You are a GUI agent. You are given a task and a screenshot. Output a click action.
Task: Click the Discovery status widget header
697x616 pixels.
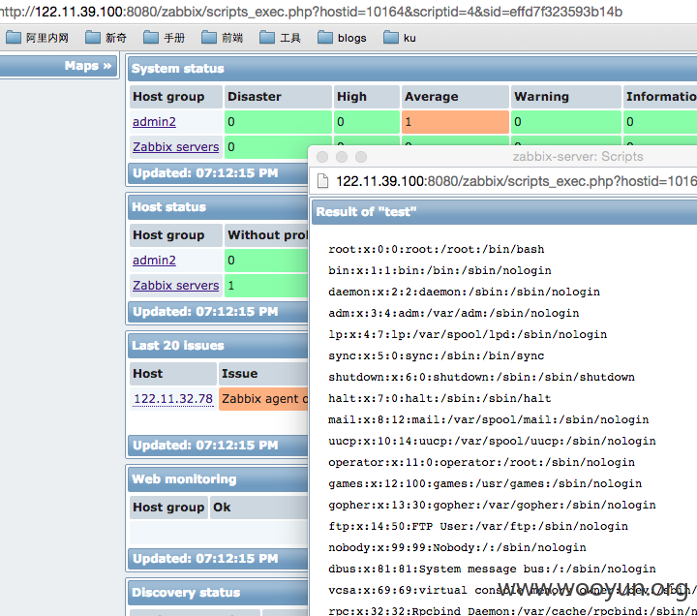coord(218,593)
